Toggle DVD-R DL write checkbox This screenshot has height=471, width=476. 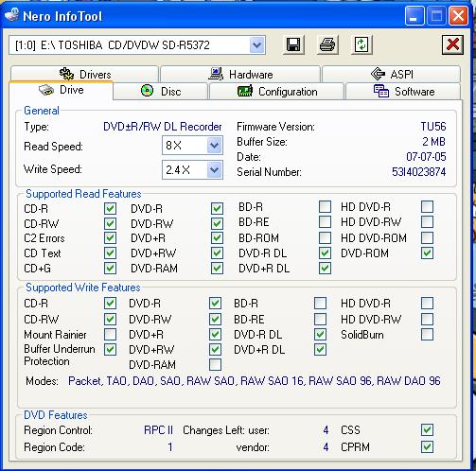pyautogui.click(x=320, y=334)
